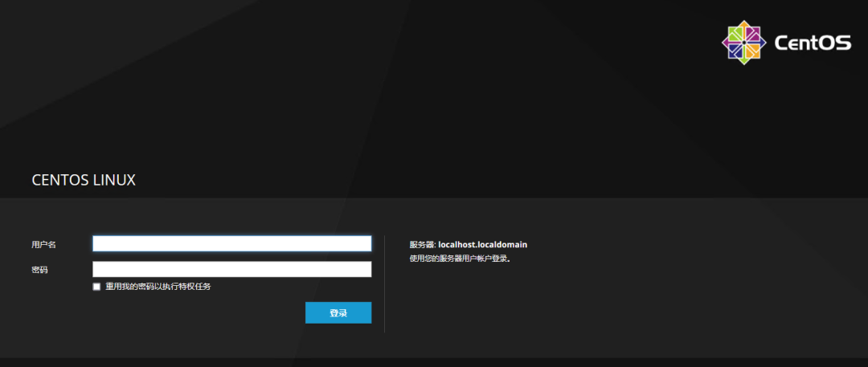The width and height of the screenshot is (868, 367).
Task: Click the CentOS pinwheel logo icon
Action: click(x=744, y=43)
